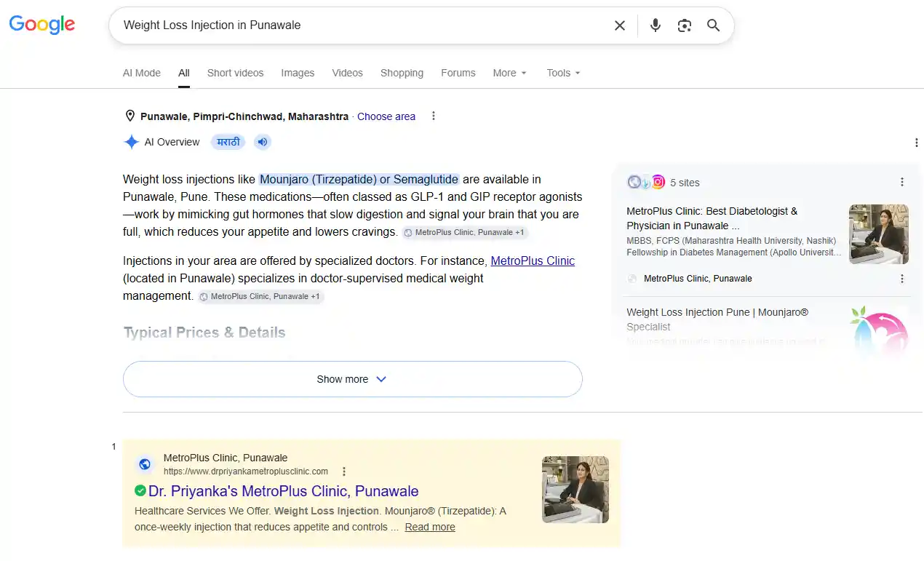Click the green verified check icon

[x=140, y=491]
